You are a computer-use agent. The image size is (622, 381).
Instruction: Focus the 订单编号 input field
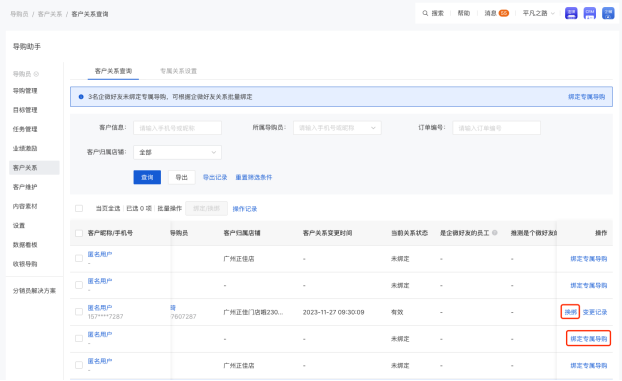496,128
